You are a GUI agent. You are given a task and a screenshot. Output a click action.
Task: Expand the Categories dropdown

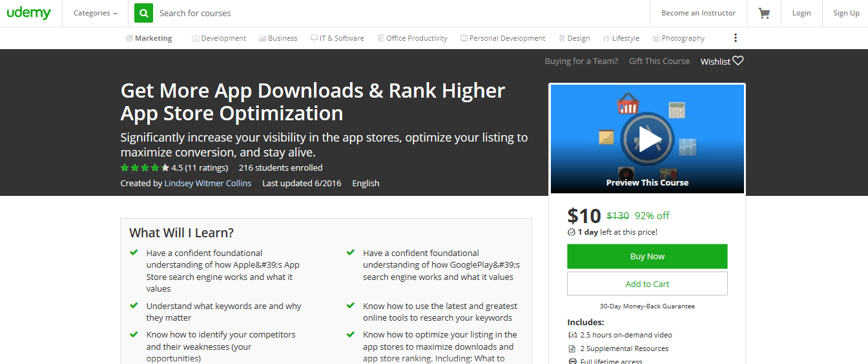click(96, 13)
